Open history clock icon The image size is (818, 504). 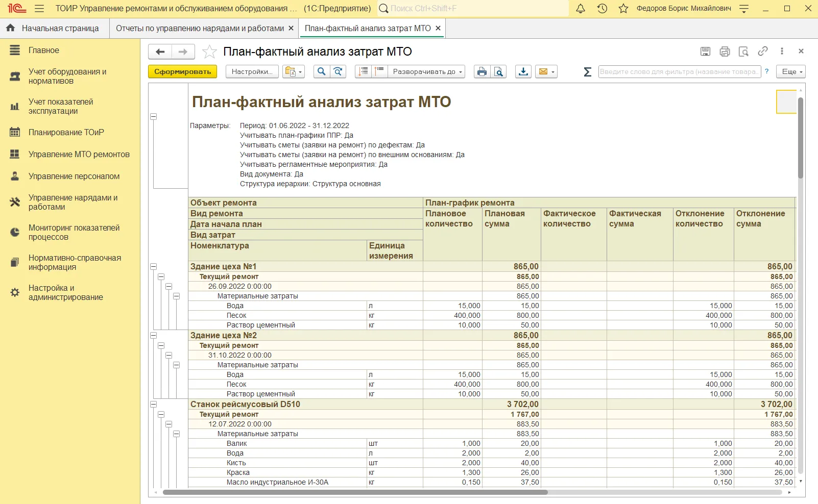[602, 9]
